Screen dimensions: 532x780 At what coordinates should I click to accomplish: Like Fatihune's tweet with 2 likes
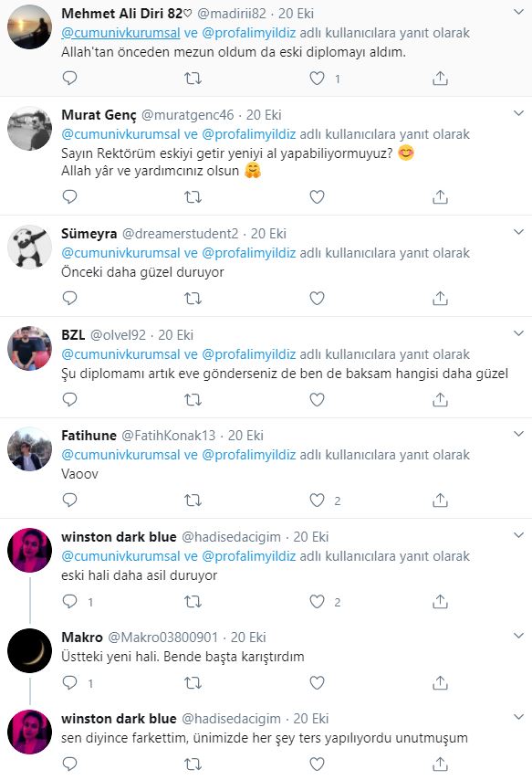click(x=318, y=500)
